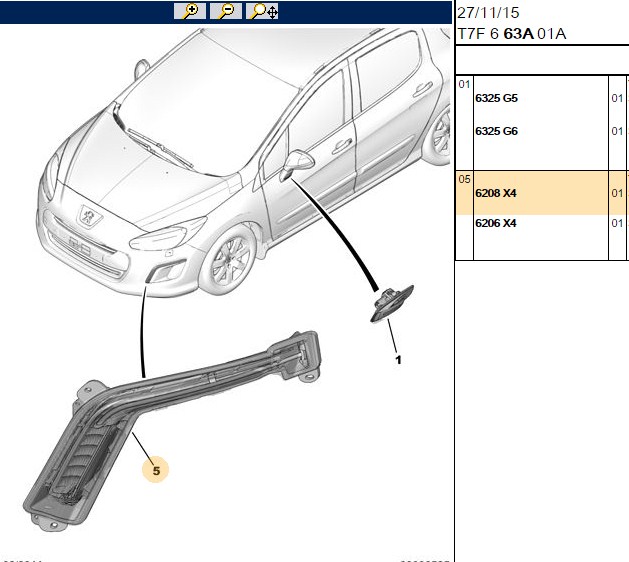
Task: Select the zoom and pan magnifier tool
Action: click(x=262, y=11)
